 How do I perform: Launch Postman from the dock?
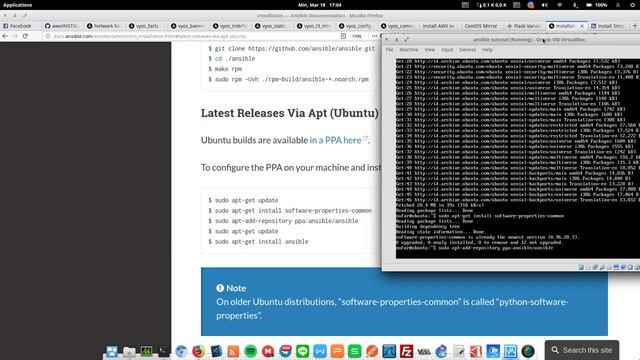tap(372, 351)
